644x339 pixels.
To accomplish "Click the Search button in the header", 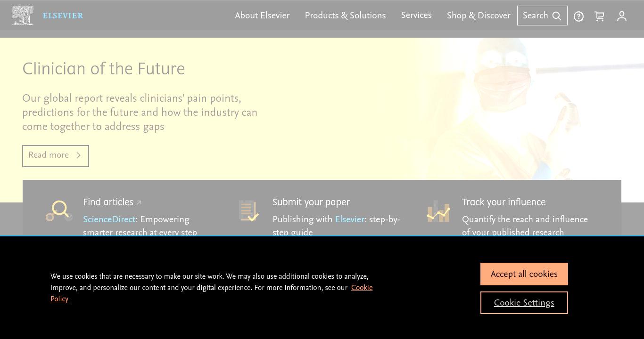I will pos(542,16).
